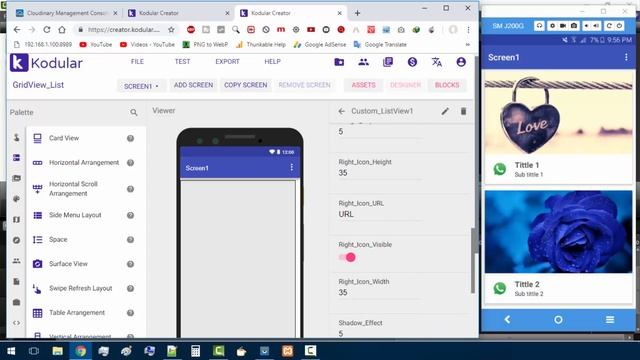The height and width of the screenshot is (360, 640).
Task: Tap the Android recents menu button in emulator
Action: [610, 320]
